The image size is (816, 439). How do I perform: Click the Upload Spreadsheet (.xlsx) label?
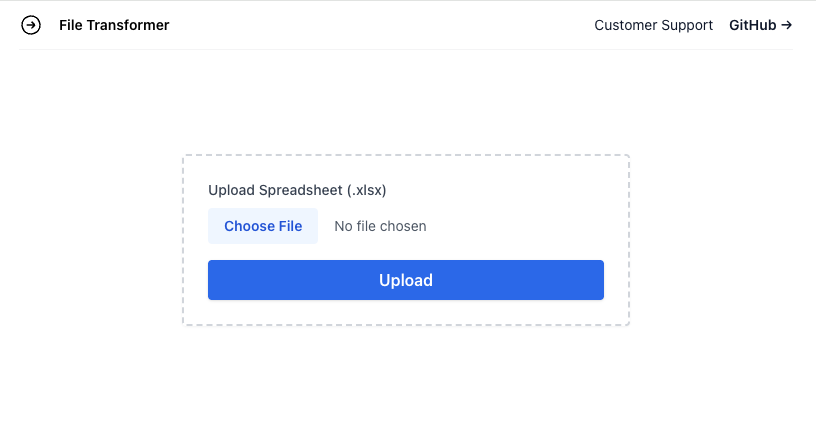(297, 190)
